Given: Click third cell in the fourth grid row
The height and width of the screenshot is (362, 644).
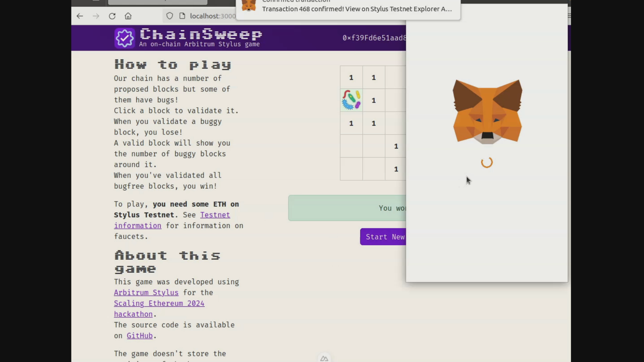Looking at the screenshot, I should pos(396,146).
